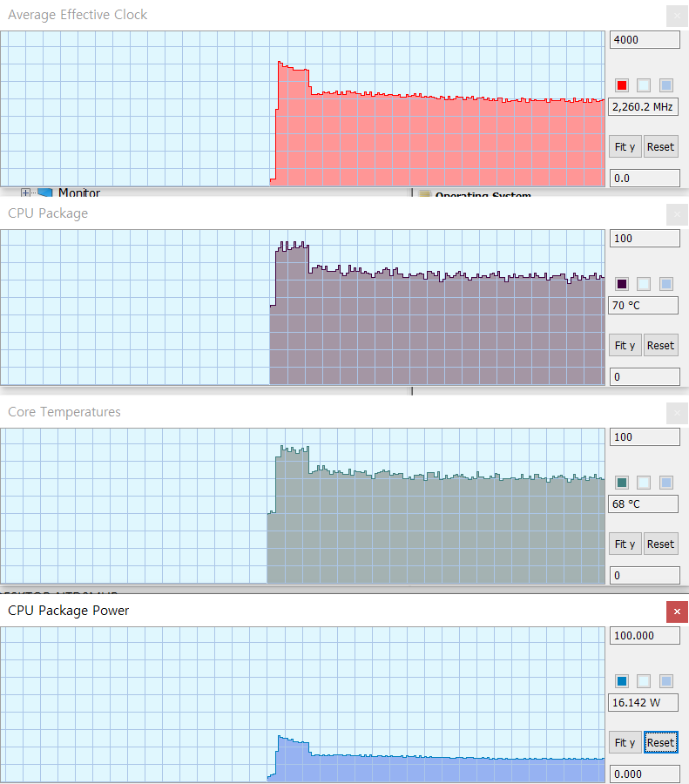Image resolution: width=689 pixels, height=784 pixels.
Task: Close the Core Temperatures graph window
Action: (x=677, y=413)
